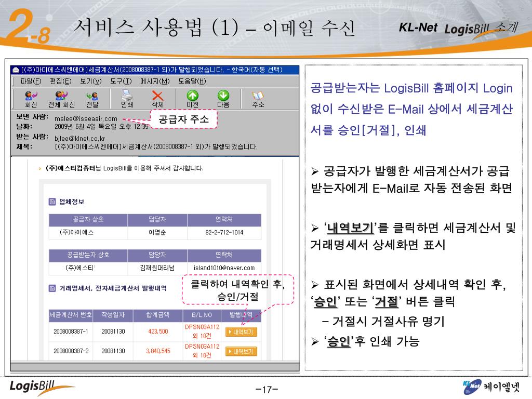This screenshot has width=532, height=399.
Task: Click the 업체정보 section icon
Action: [x=52, y=202]
